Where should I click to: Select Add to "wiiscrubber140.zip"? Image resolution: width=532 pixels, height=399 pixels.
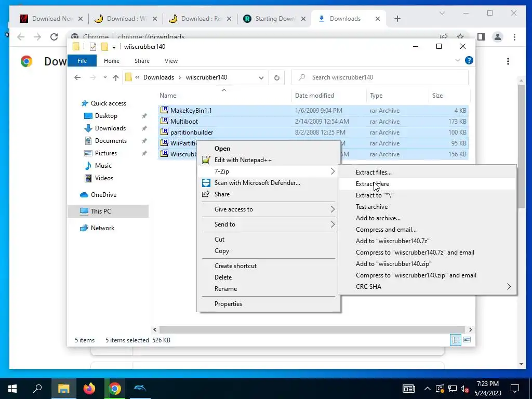427,263
